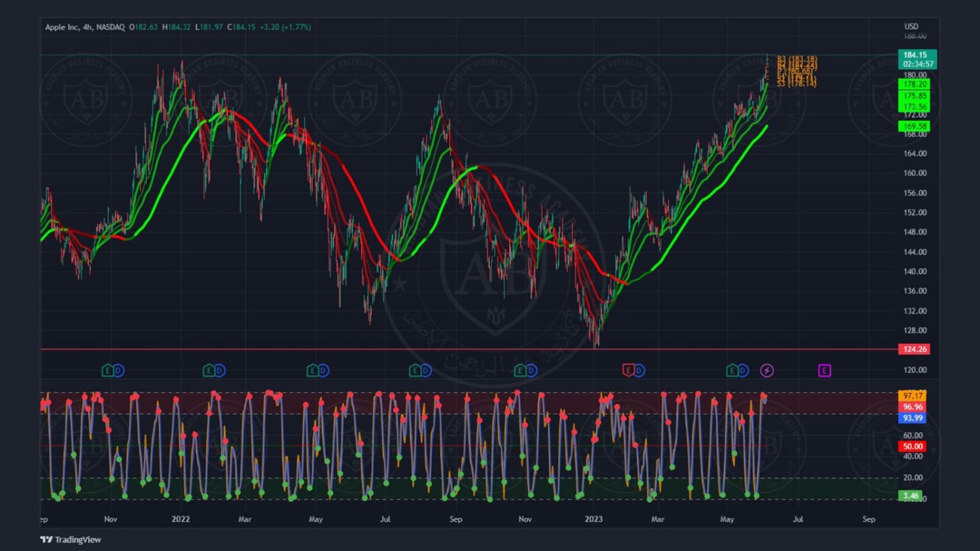
Task: Click the TradingView logo
Action: [71, 539]
